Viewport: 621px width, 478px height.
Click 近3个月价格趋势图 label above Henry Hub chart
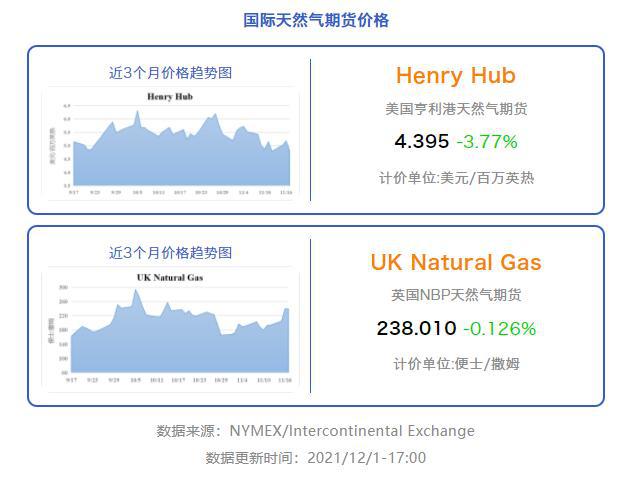coord(170,72)
